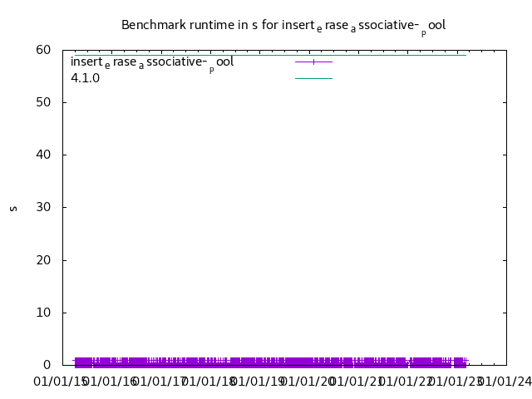Screen dimensions: 532x399
Task: Click the 01/01/15 x-axis date label
Action: (x=60, y=382)
